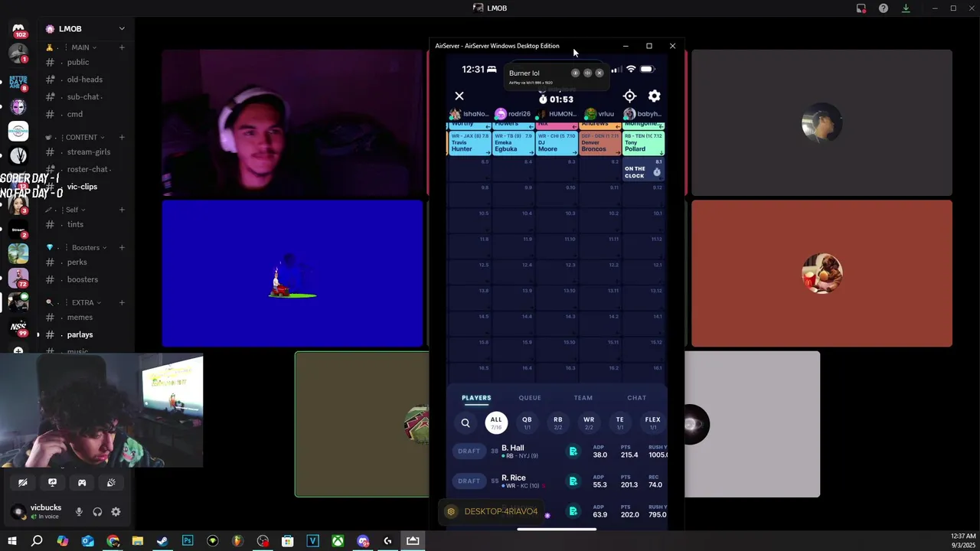The width and height of the screenshot is (980, 551).
Task: Mute the Discord microphone
Action: (x=79, y=512)
